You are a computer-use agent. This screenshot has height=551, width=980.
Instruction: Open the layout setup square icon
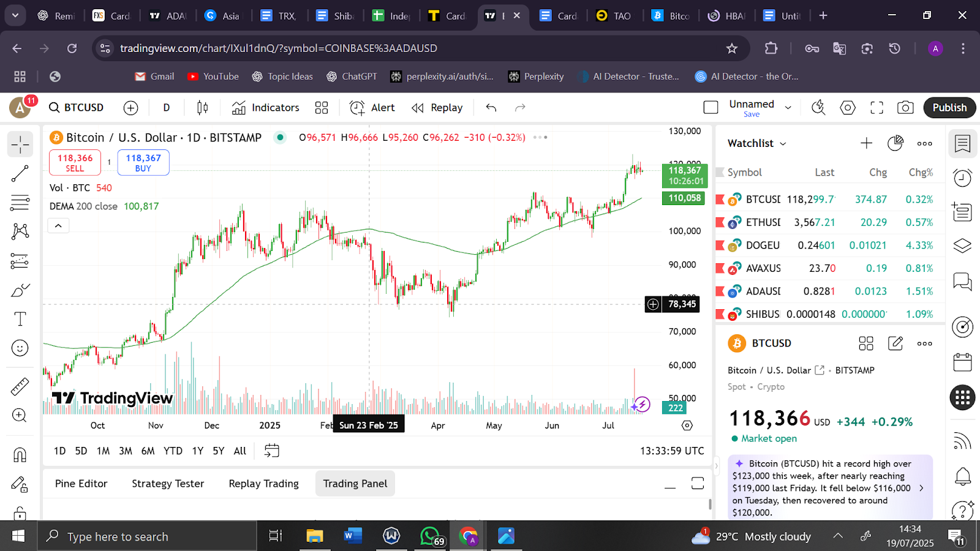711,108
